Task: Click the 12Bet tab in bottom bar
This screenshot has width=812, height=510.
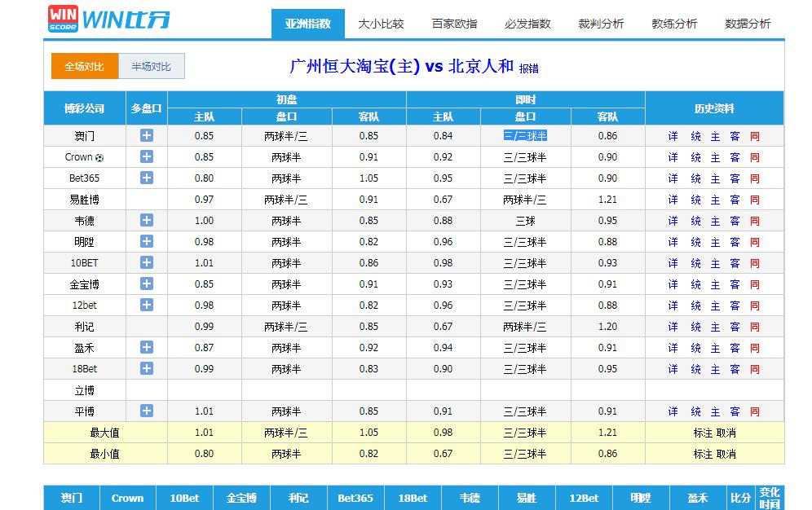Action: click(x=584, y=498)
